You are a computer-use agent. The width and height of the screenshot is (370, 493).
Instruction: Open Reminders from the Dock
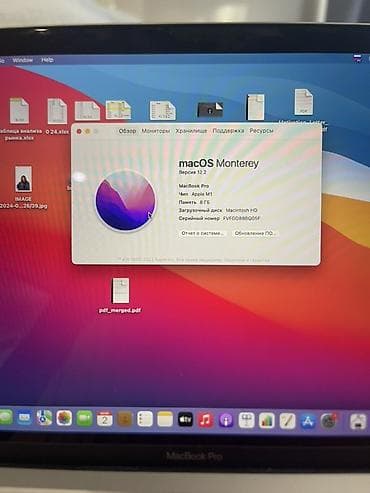145,419
